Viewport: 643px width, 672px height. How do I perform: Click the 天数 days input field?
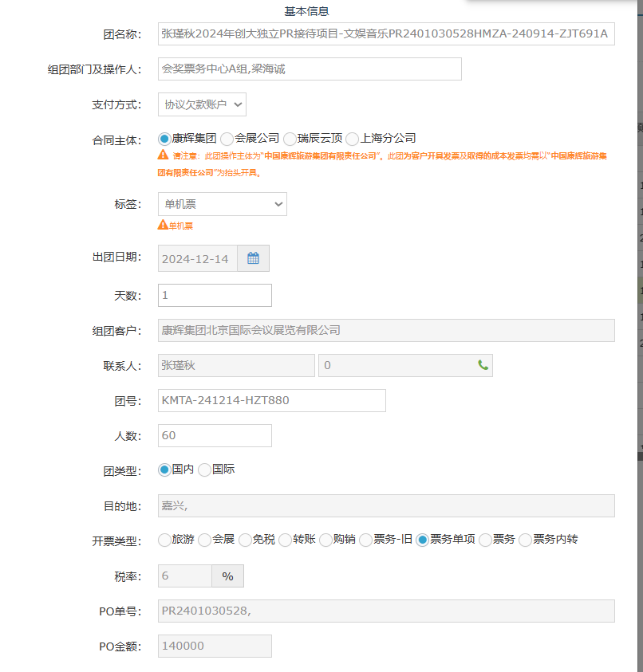tap(215, 295)
